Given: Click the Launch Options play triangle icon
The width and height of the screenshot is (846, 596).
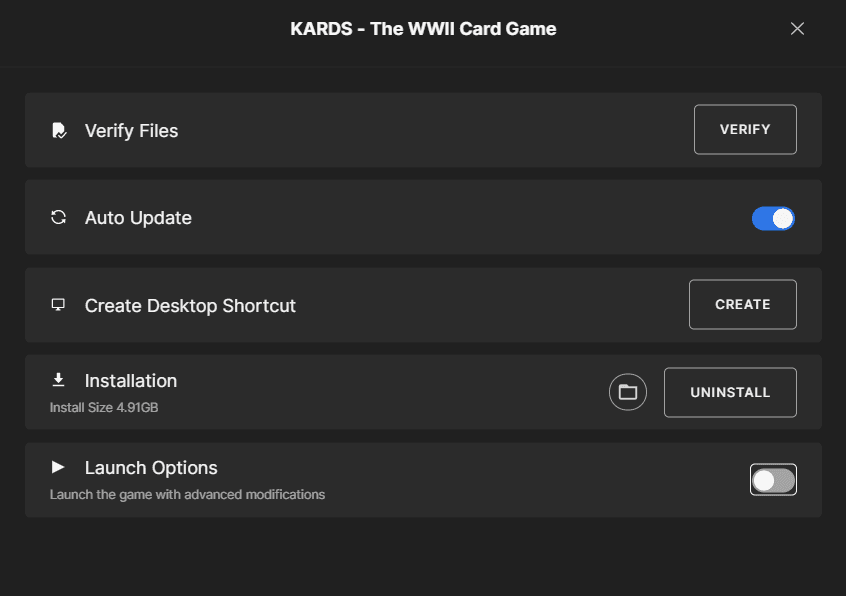Looking at the screenshot, I should tap(59, 467).
